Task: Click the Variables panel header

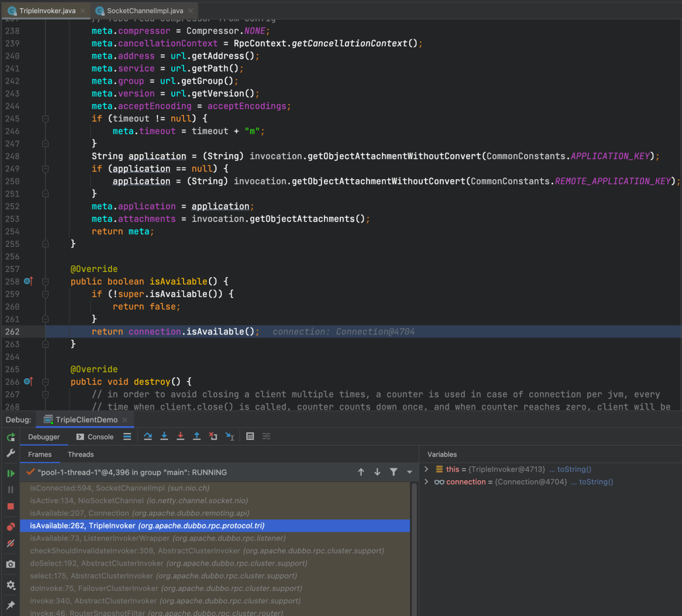Action: (442, 454)
